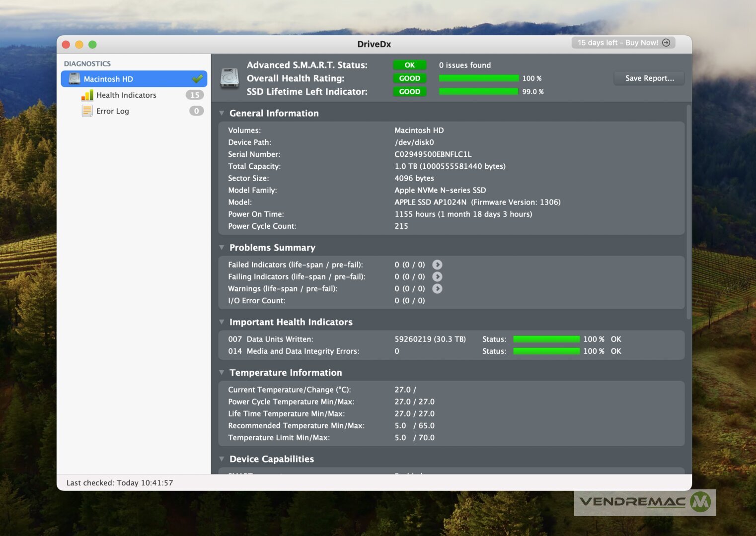Click the 15 days left Buy Now button

tap(623, 43)
